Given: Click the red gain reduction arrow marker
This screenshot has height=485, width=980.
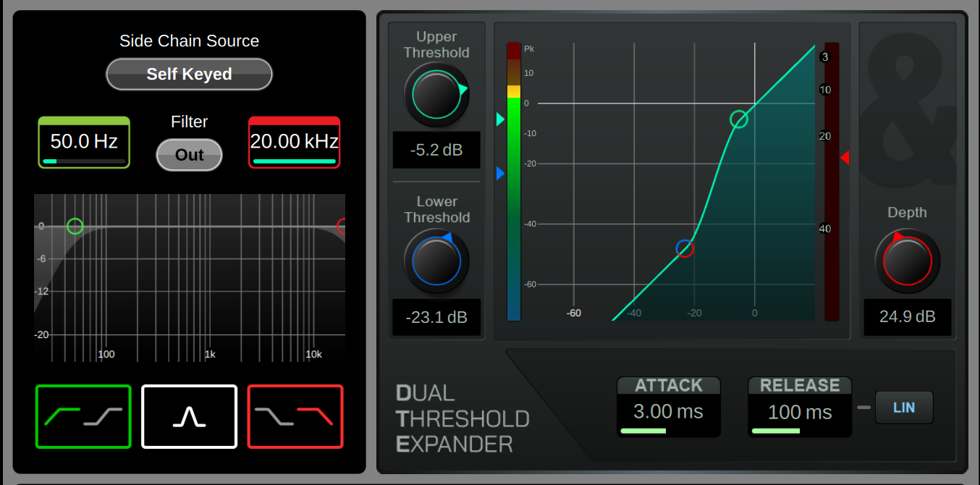Looking at the screenshot, I should click(845, 157).
